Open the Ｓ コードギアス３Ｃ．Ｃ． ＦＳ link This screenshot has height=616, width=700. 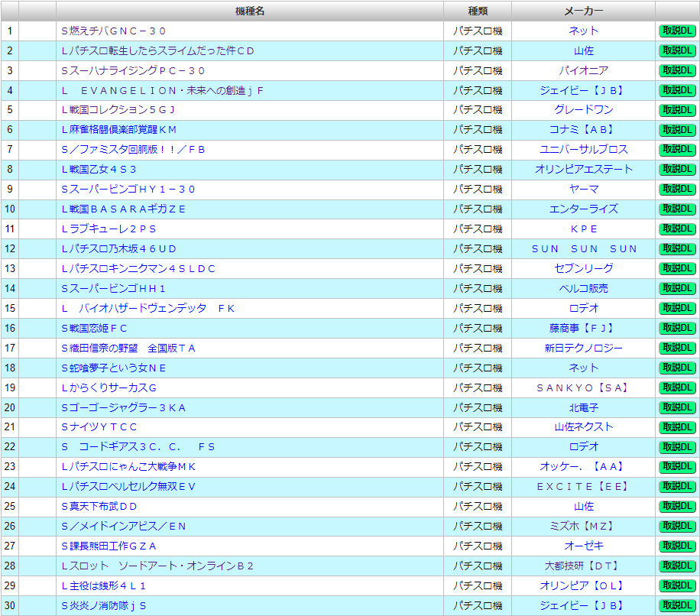click(138, 447)
